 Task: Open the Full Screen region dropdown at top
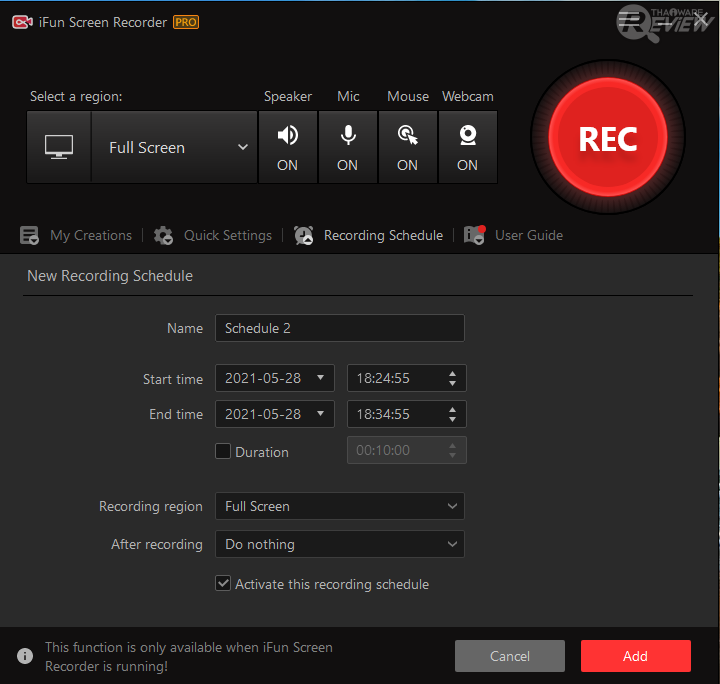point(174,147)
